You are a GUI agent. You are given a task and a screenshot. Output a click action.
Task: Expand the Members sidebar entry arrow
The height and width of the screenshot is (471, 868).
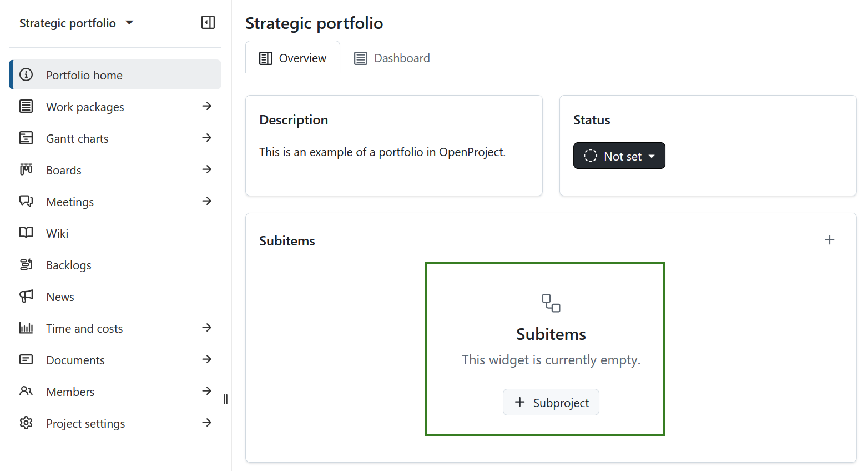pyautogui.click(x=207, y=391)
